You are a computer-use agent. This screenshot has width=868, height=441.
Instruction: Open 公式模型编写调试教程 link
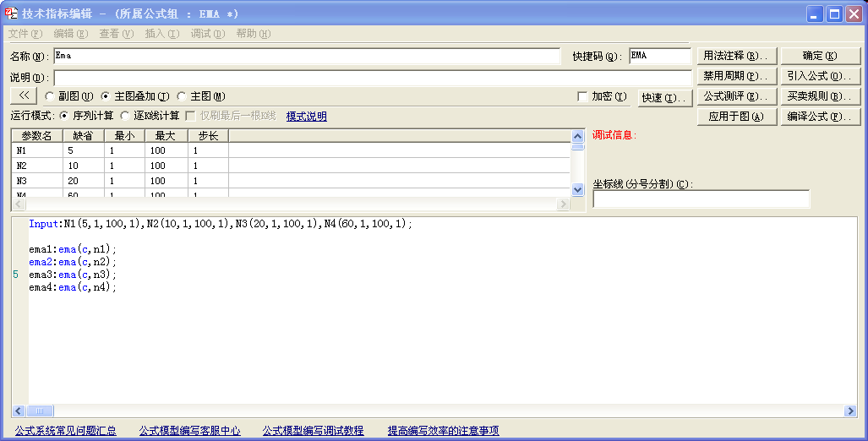(x=314, y=431)
